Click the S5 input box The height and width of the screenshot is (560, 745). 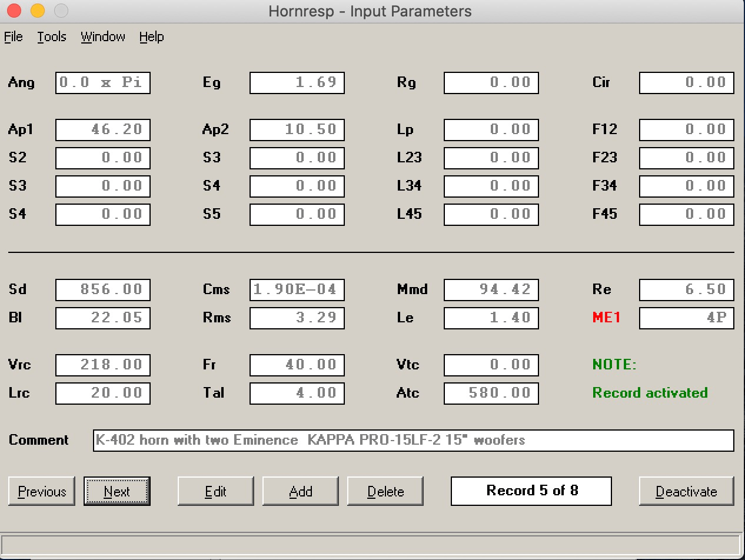pos(297,215)
